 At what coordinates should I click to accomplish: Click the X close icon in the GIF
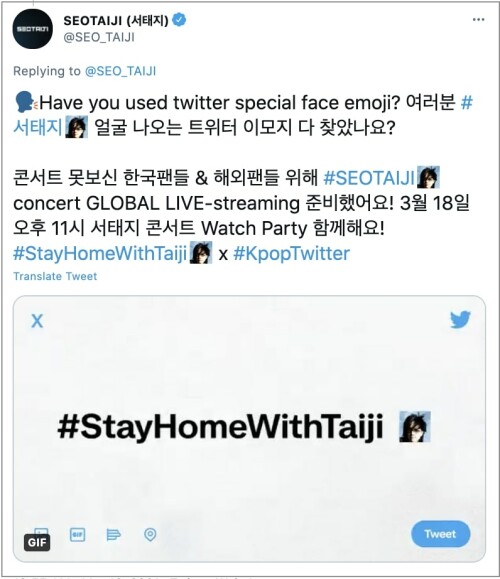37,321
